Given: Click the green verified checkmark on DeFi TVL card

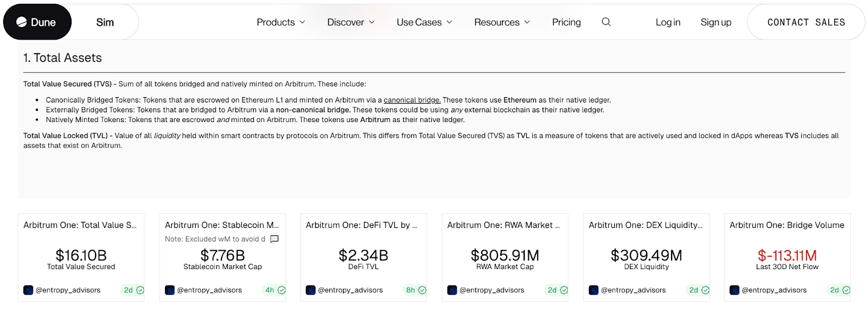Looking at the screenshot, I should [422, 290].
